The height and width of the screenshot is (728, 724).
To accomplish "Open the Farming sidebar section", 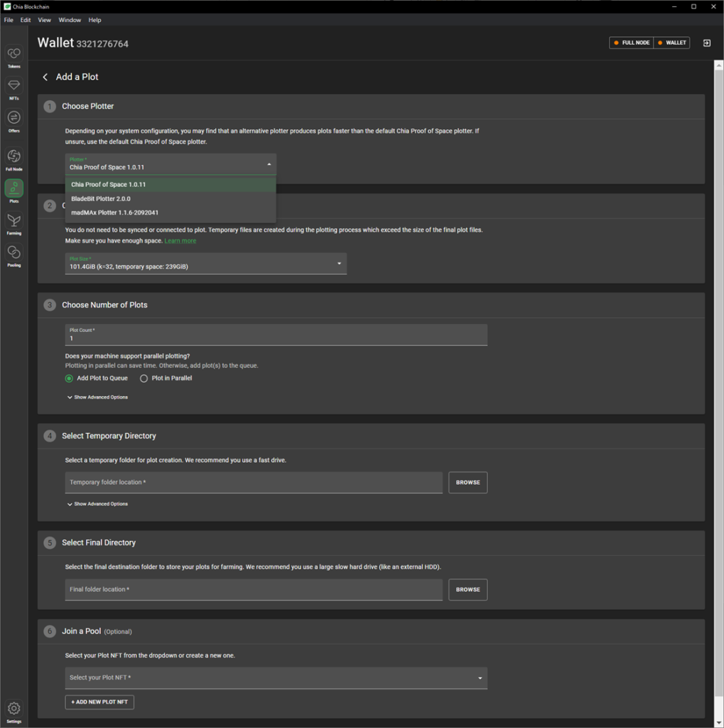I will click(x=14, y=223).
